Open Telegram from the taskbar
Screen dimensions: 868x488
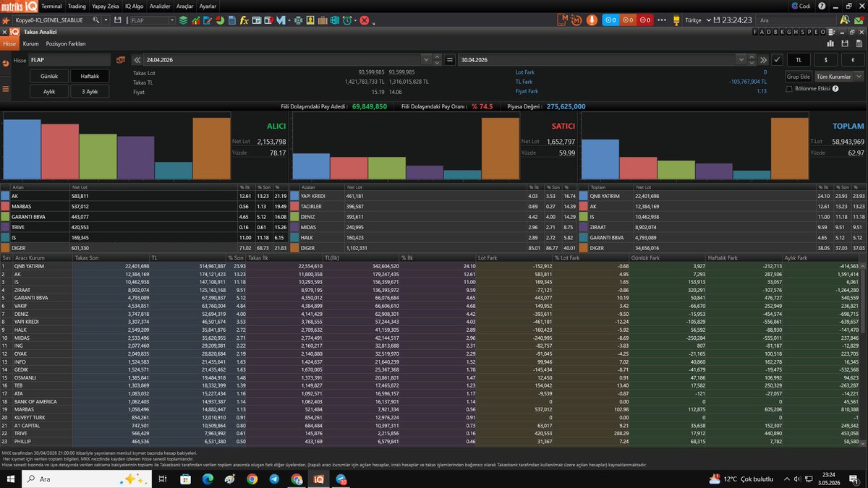pyautogui.click(x=273, y=479)
